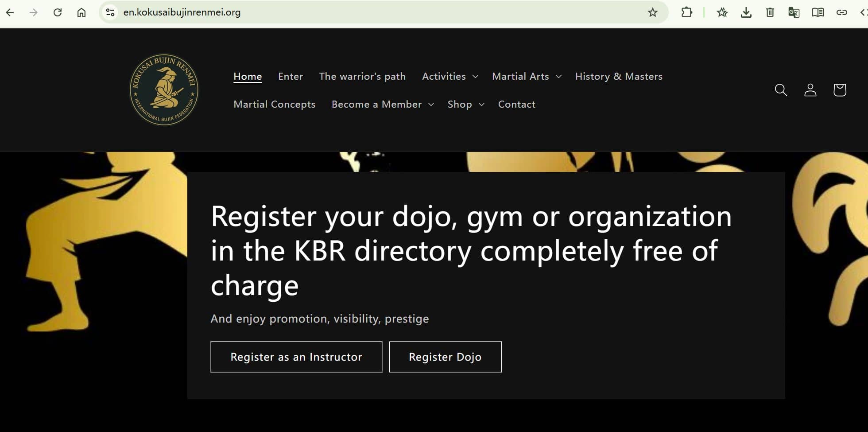The width and height of the screenshot is (868, 432).
Task: Focus the address bar URL field
Action: [354, 12]
